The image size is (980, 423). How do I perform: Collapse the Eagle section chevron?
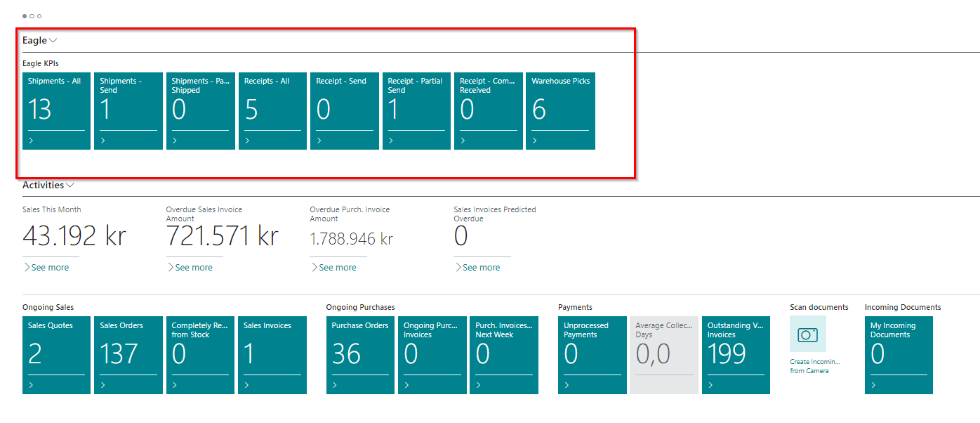tap(53, 41)
